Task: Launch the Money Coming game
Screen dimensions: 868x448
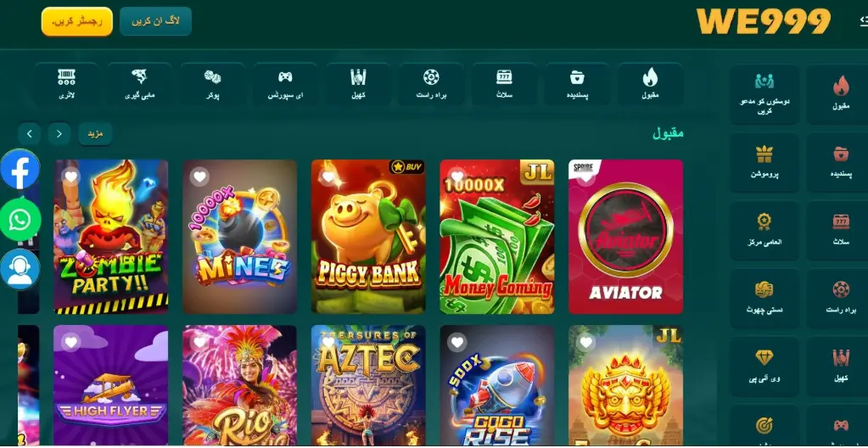Action: pyautogui.click(x=497, y=237)
